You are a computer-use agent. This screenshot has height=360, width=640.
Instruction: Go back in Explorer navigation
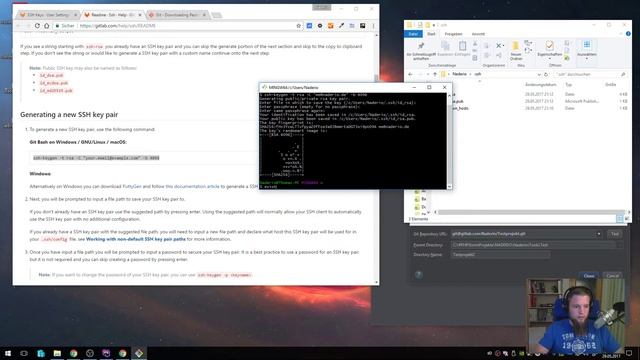pyautogui.click(x=411, y=74)
